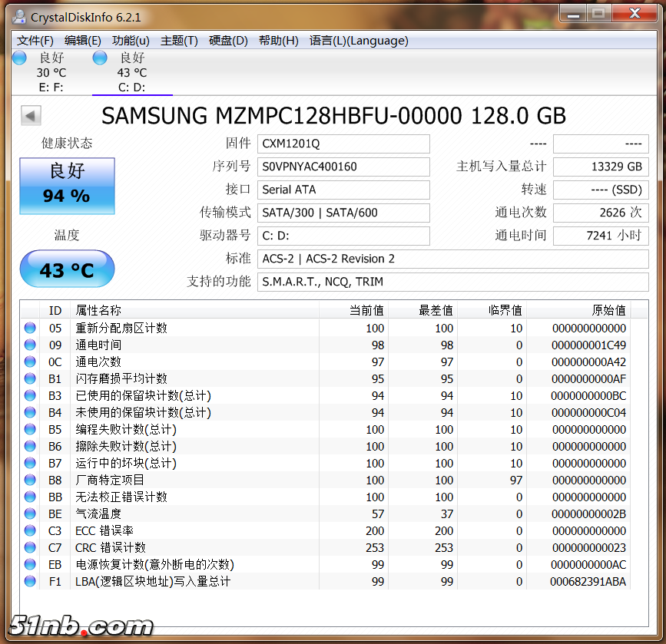Click the ID column header

click(55, 310)
